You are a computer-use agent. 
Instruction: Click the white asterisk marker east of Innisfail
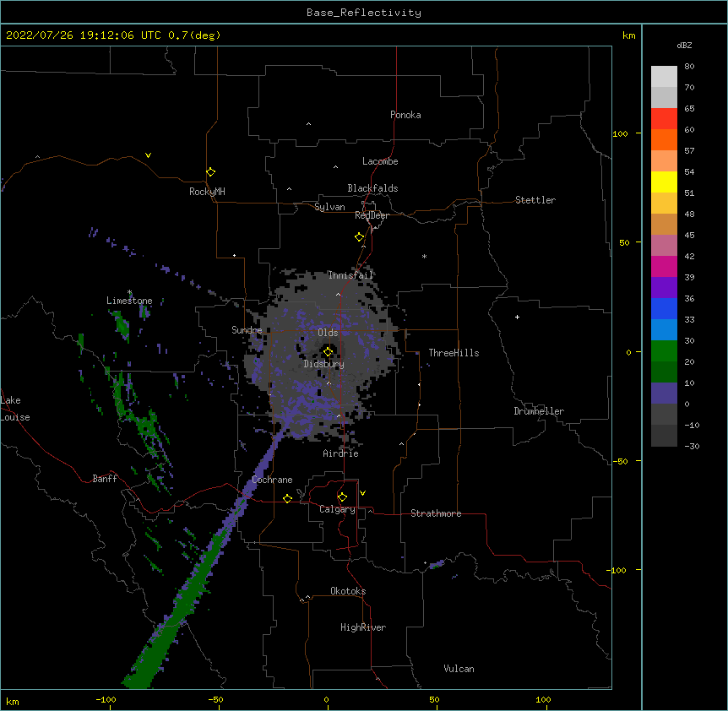click(x=424, y=256)
